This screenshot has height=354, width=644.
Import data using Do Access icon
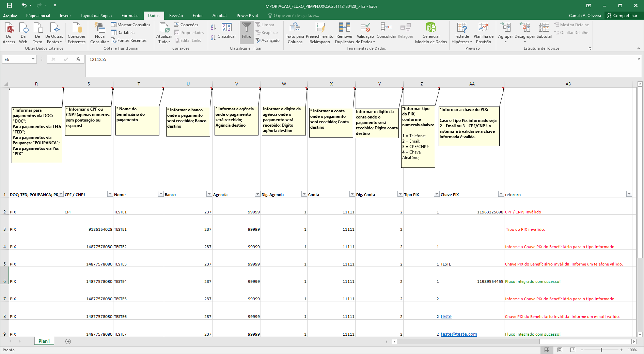pos(9,28)
